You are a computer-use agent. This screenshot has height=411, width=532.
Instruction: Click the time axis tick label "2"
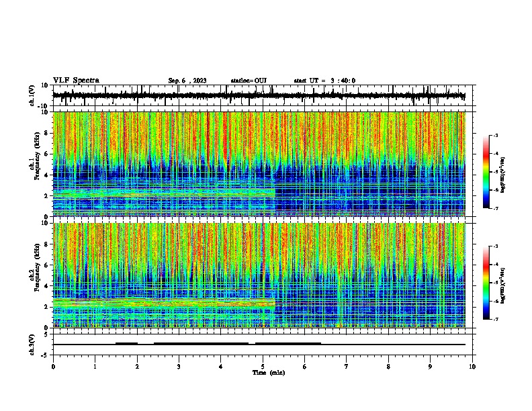point(137,367)
